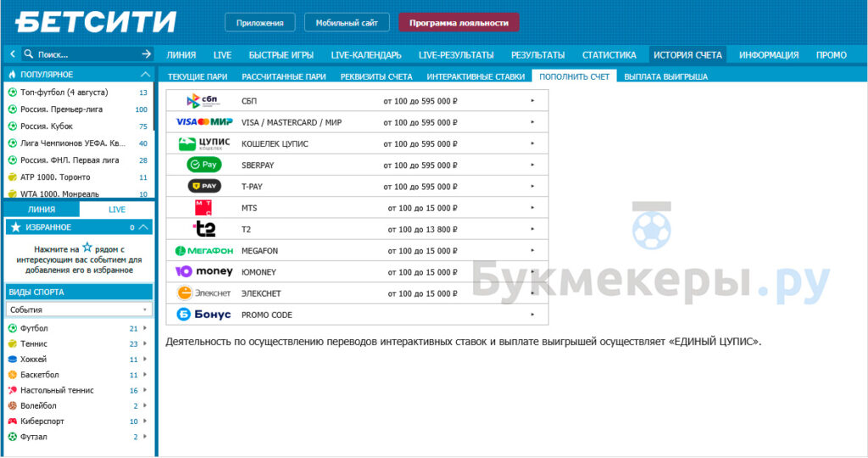
Task: Click the БЕТСИТИ logo
Action: 95,23
